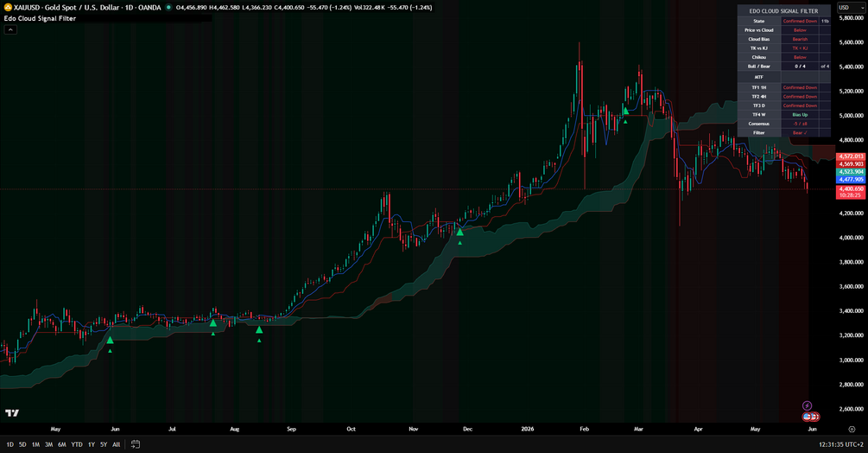Click the TF1 1H Confirmed Down value
Viewport: 868px width, 453px height.
800,87
